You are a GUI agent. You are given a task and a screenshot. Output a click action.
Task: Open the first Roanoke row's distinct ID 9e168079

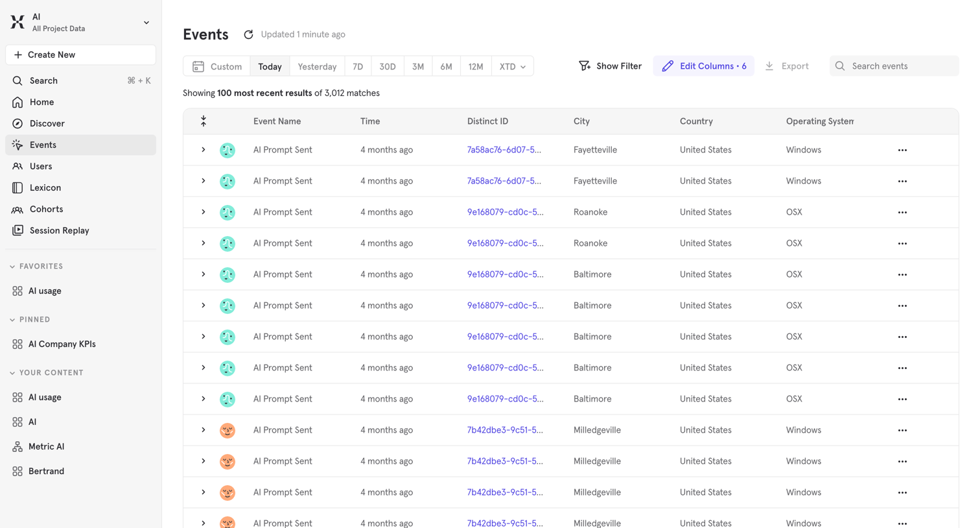click(506, 212)
